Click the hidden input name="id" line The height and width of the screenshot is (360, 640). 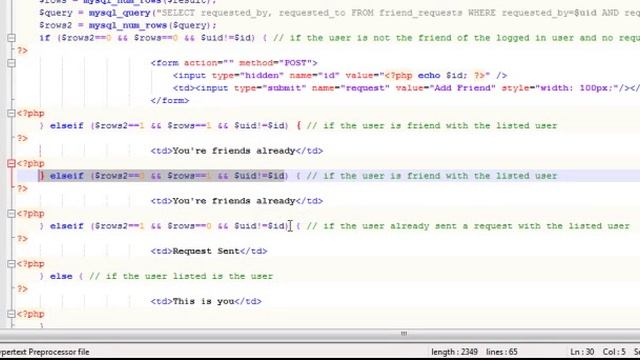click(x=340, y=76)
